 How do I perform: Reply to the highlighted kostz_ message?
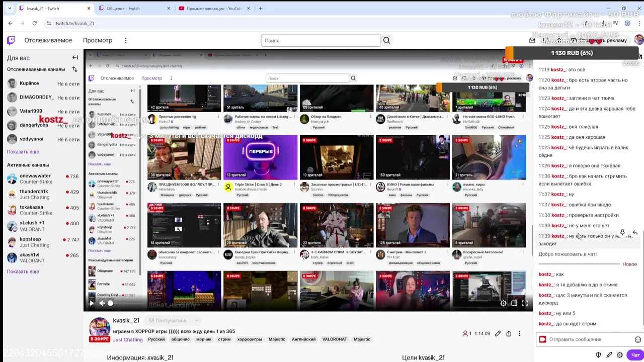pos(635,233)
